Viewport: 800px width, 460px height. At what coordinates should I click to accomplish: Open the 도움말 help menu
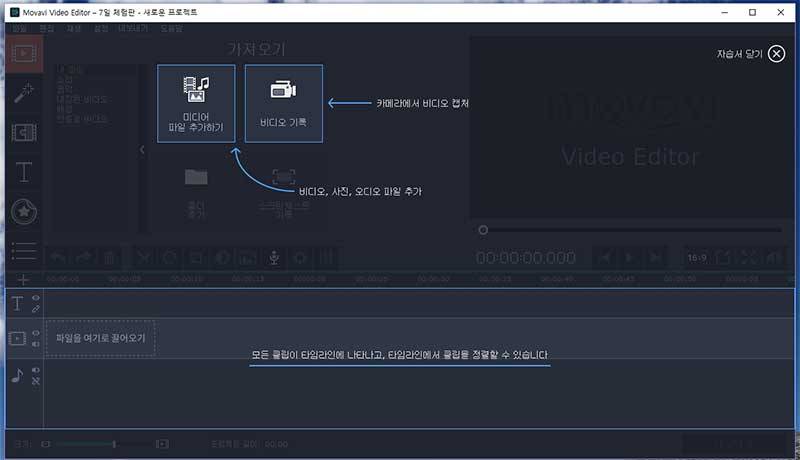coord(171,29)
